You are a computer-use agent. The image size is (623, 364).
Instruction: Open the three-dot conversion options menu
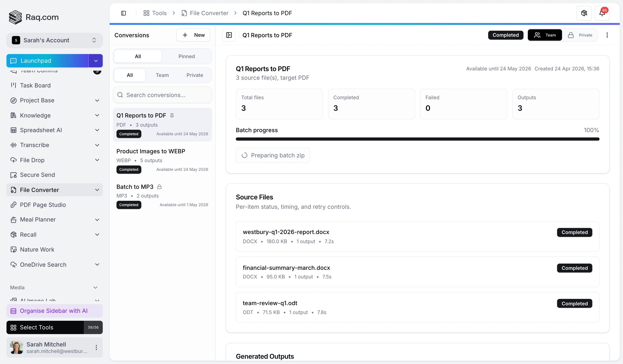(x=607, y=35)
